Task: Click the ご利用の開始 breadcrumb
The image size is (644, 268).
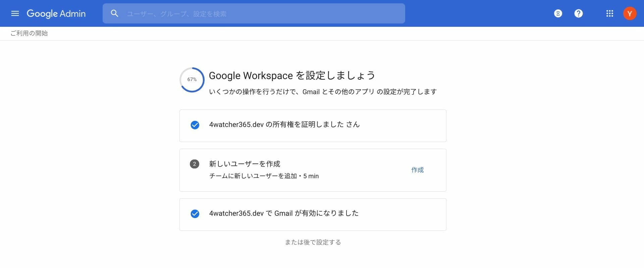Action: 29,33
